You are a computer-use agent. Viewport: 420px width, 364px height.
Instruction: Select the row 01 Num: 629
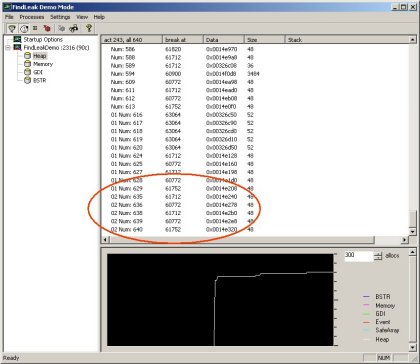click(255, 188)
